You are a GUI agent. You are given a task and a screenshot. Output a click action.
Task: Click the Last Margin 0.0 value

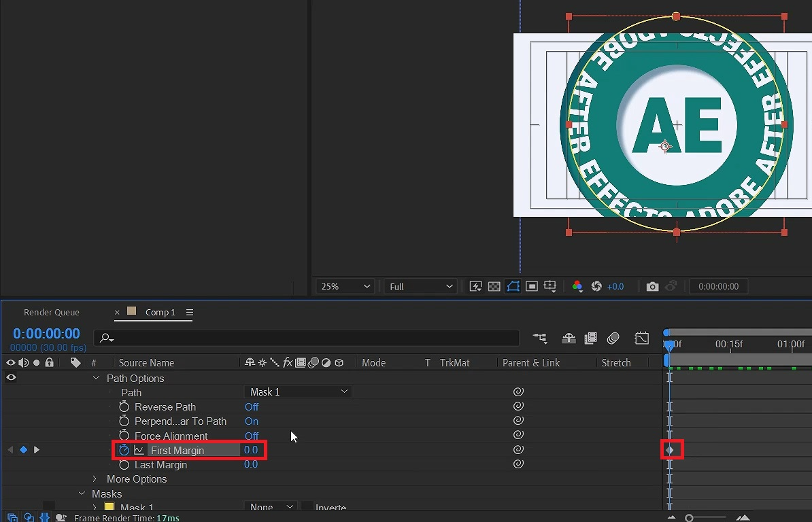click(x=251, y=464)
